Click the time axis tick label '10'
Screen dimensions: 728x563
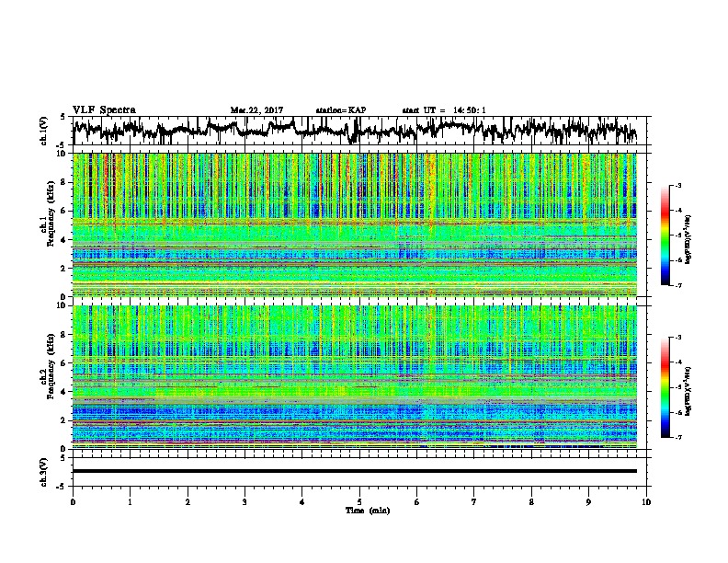(x=646, y=502)
